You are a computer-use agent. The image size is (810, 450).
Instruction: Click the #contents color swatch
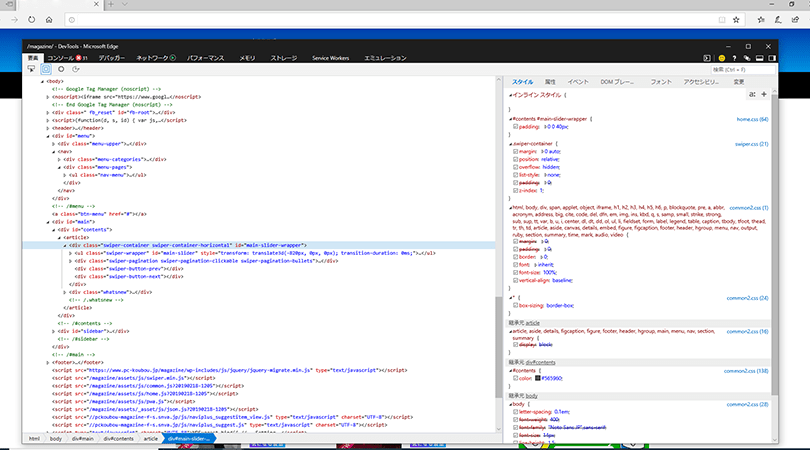click(x=537, y=378)
